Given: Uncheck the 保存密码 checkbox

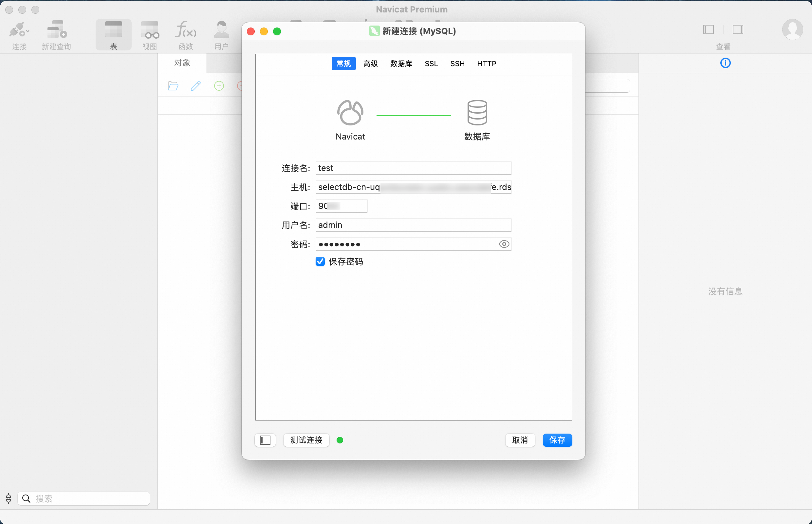Looking at the screenshot, I should [x=320, y=261].
